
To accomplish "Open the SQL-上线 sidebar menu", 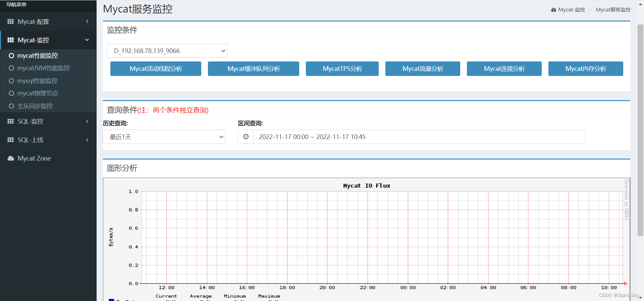I will tap(48, 140).
